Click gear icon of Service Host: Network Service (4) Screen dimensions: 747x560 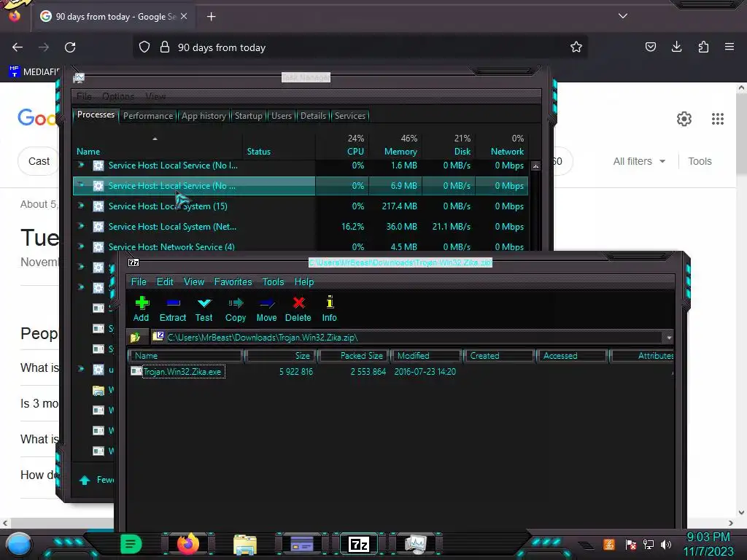pyautogui.click(x=98, y=246)
